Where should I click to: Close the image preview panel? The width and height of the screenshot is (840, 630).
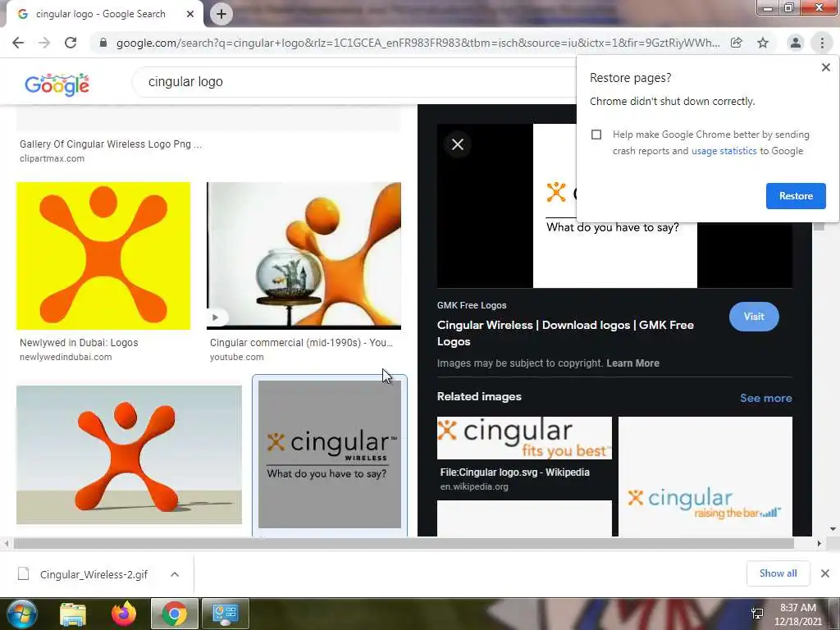458,144
